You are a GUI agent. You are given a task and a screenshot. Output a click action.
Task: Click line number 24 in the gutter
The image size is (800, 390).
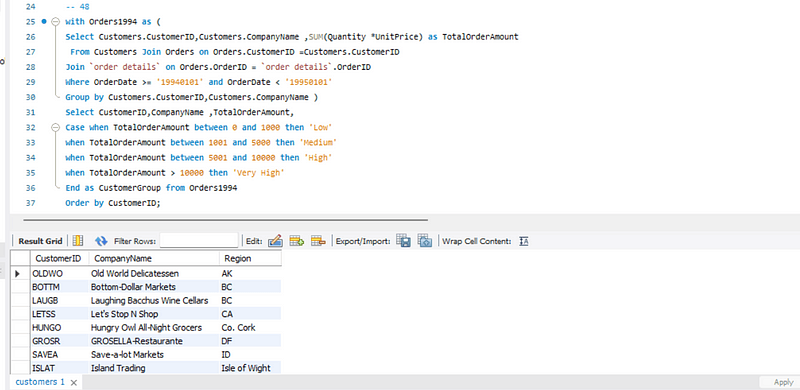pos(30,7)
